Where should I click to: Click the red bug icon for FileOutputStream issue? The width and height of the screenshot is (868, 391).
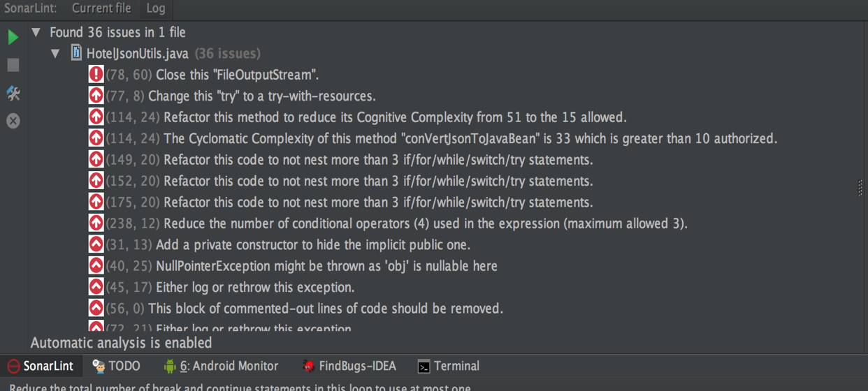point(96,74)
